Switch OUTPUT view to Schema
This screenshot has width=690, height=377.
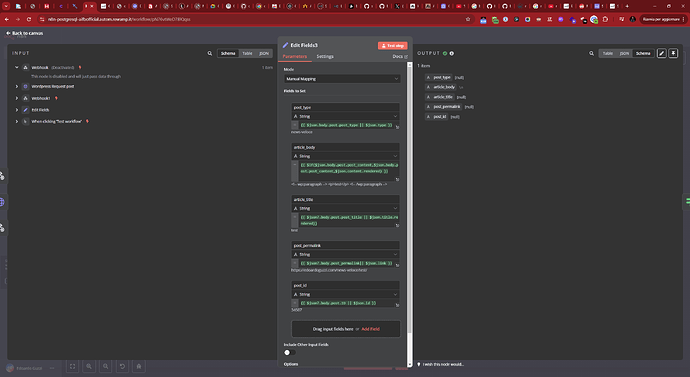(x=643, y=53)
